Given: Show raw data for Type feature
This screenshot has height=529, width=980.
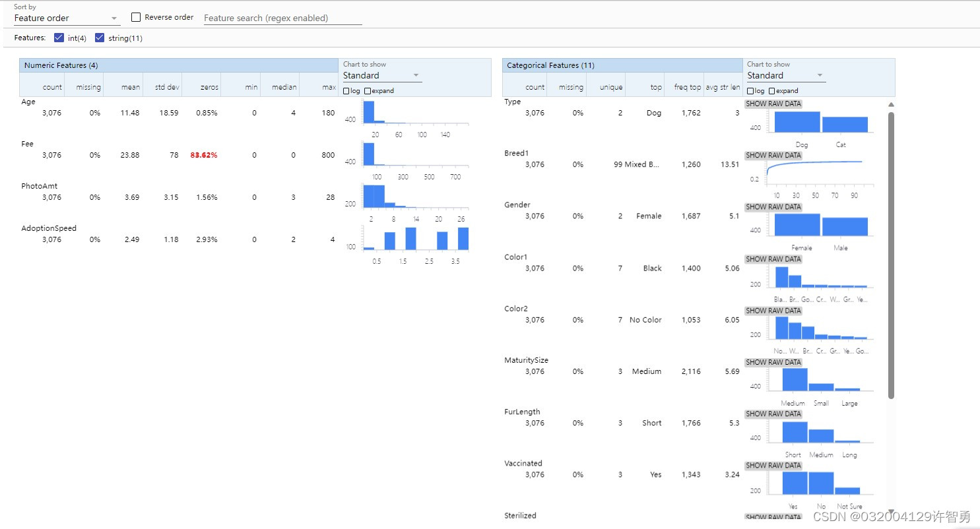Looking at the screenshot, I should point(773,104).
